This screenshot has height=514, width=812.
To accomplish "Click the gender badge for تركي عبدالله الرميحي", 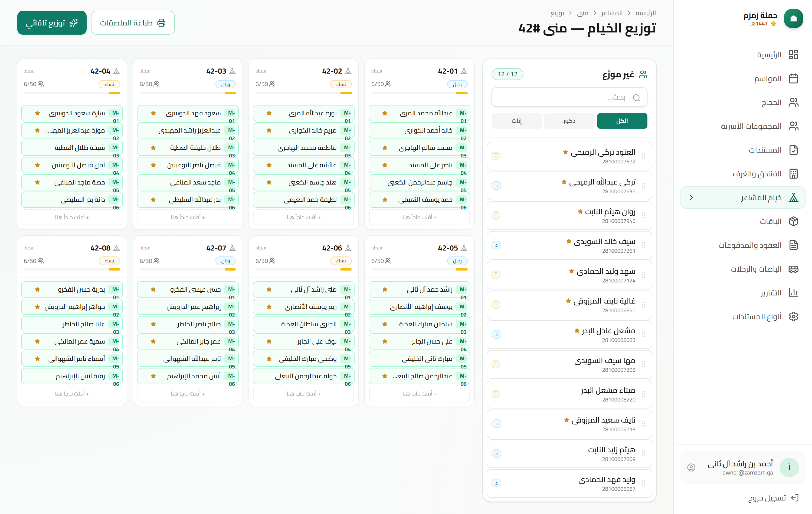I will pos(496,186).
